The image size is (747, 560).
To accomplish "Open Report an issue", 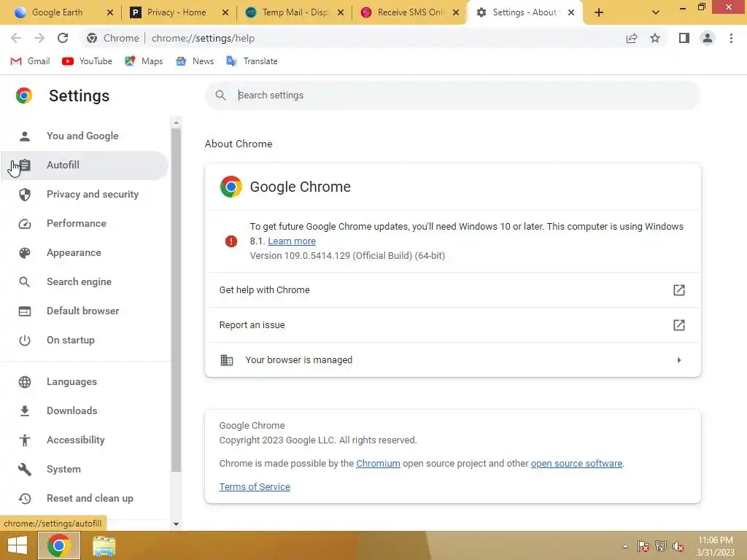I will (x=452, y=324).
